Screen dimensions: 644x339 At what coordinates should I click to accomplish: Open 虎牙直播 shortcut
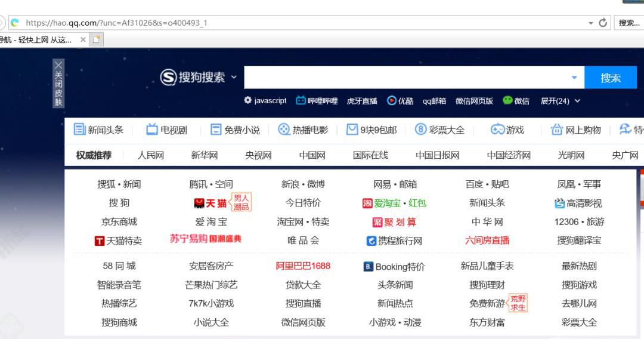pyautogui.click(x=362, y=101)
